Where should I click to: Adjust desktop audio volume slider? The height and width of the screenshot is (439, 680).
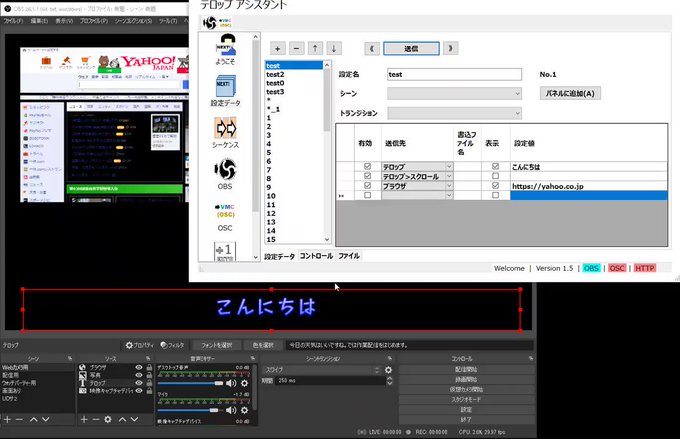pyautogui.click(x=190, y=383)
